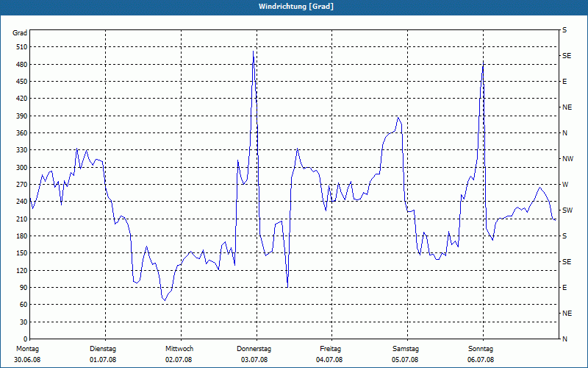Viewport: 588px width, 368px height.
Task: Select the "Mittwoch" day label
Action: (179, 349)
